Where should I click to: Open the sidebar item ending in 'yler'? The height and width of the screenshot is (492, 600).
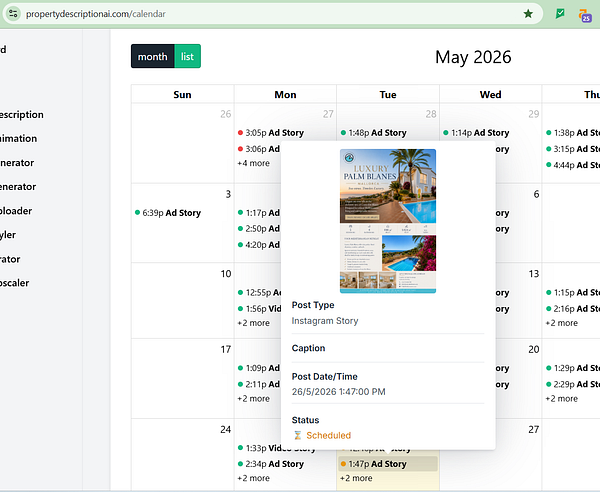point(8,235)
